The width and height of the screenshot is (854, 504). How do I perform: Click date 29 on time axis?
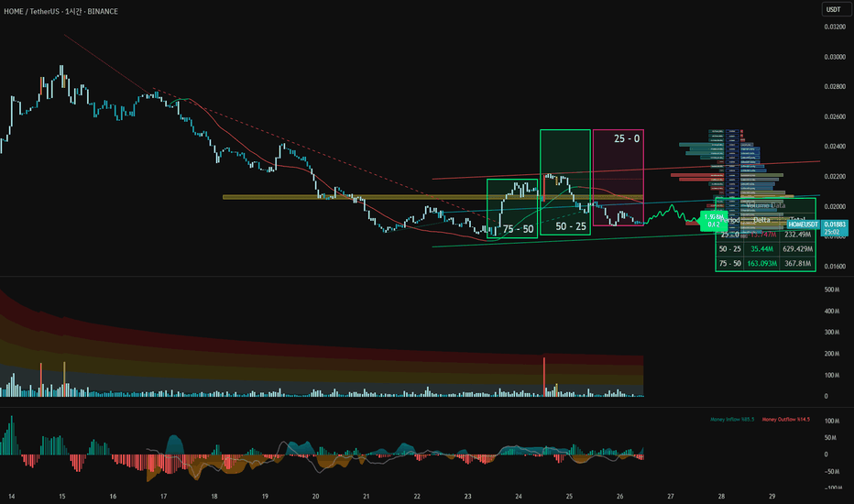pyautogui.click(x=772, y=497)
